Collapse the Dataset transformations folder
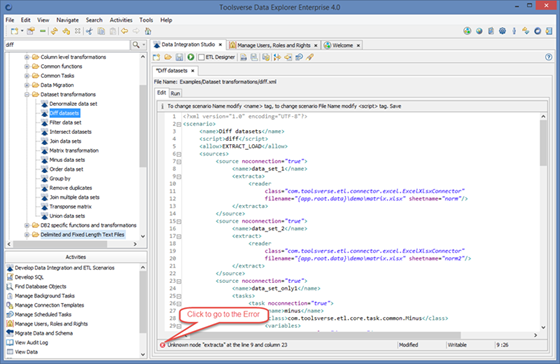Image resolution: width=560 pixels, height=364 pixels. pos(27,95)
